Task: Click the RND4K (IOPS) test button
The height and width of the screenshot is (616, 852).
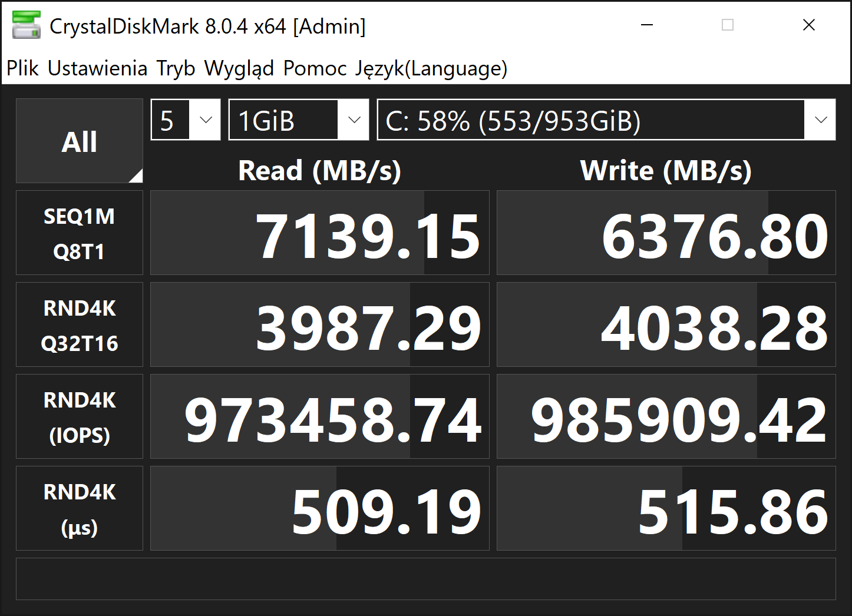Action: coord(79,417)
